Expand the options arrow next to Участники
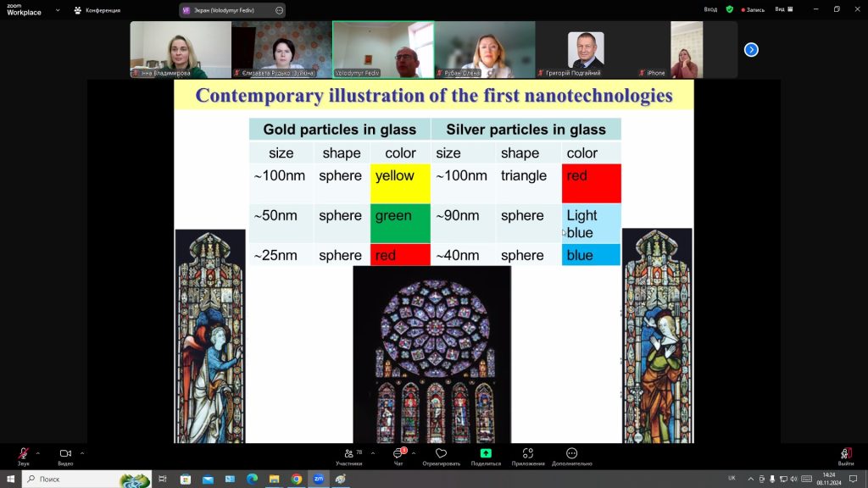The image size is (868, 488). point(373,454)
